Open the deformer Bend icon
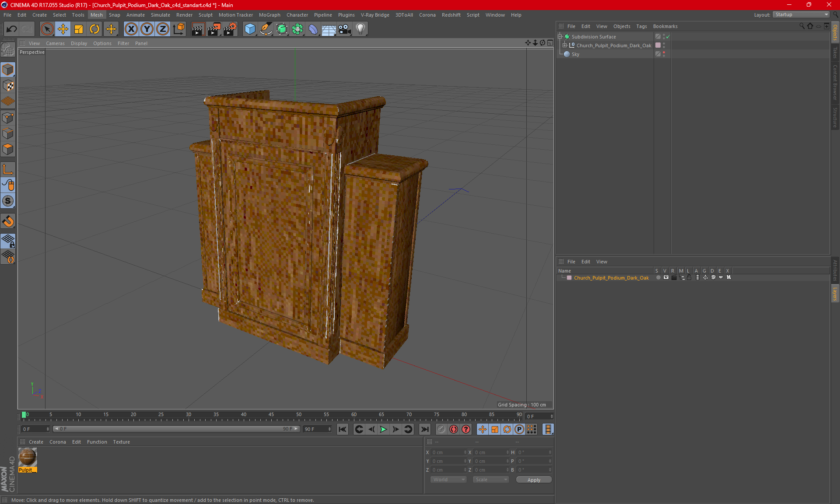This screenshot has height=504, width=840. (313, 29)
